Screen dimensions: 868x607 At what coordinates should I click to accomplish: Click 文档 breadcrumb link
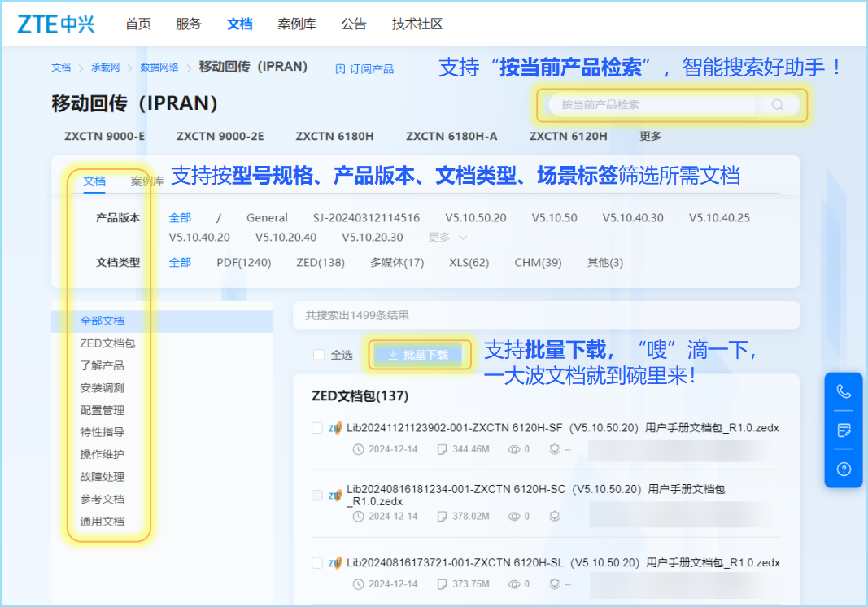pyautogui.click(x=61, y=68)
